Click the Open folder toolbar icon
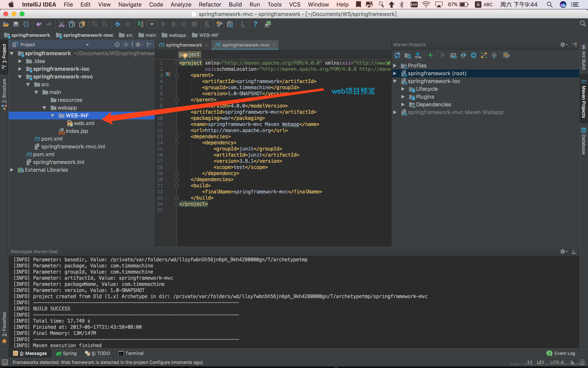The width and height of the screenshot is (588, 368). click(6, 24)
